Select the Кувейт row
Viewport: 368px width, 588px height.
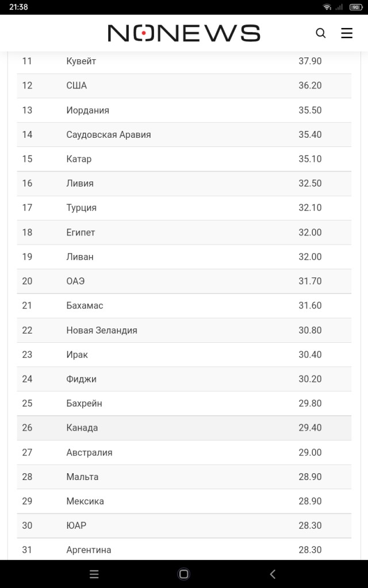tap(184, 61)
